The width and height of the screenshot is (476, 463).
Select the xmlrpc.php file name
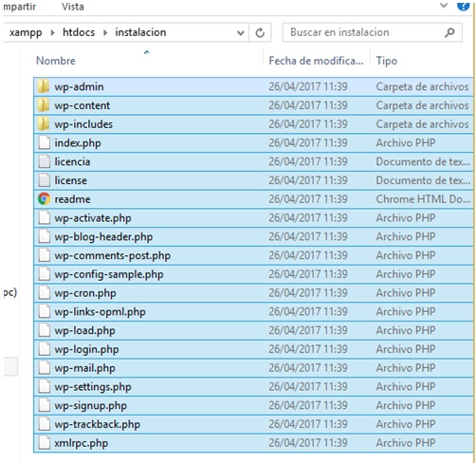coord(82,443)
